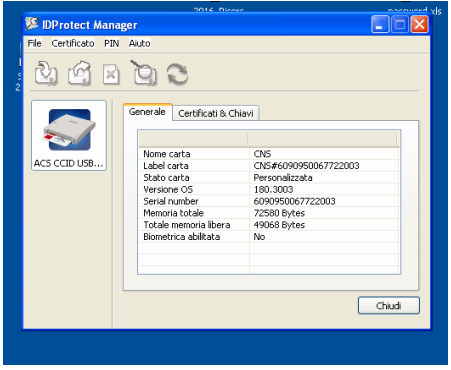The width and height of the screenshot is (451, 370).
Task: Click the 72580 Bytes value
Action: [x=279, y=213]
